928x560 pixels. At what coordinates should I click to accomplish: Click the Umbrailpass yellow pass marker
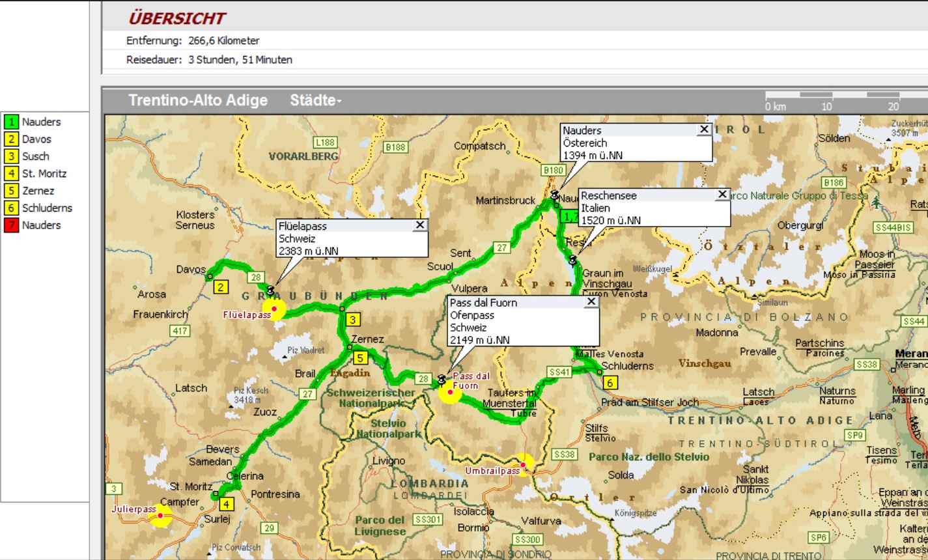pos(524,464)
